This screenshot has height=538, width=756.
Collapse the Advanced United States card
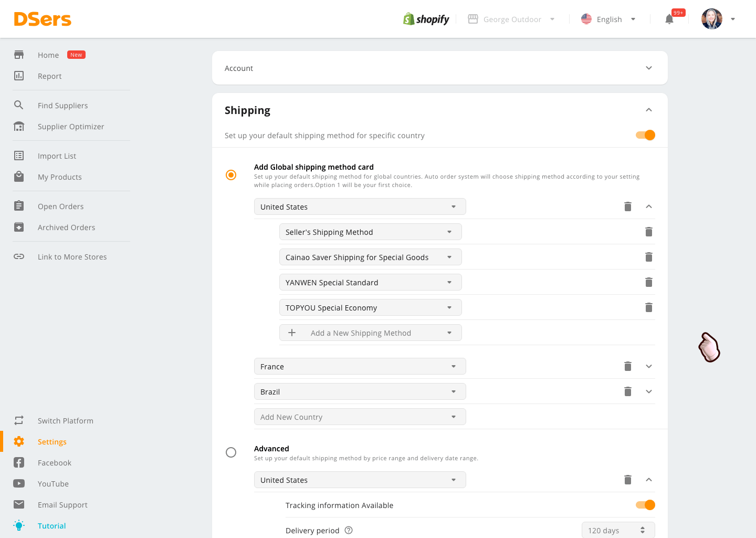[x=649, y=480]
